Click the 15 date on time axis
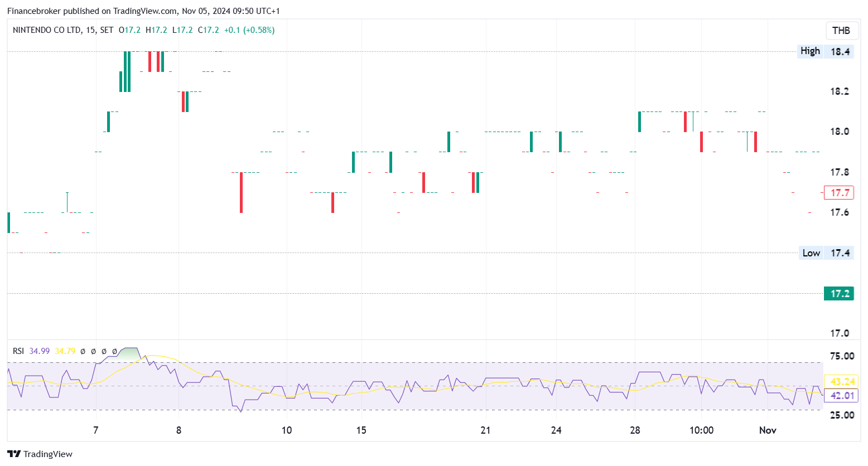This screenshot has height=466, width=868. point(361,430)
